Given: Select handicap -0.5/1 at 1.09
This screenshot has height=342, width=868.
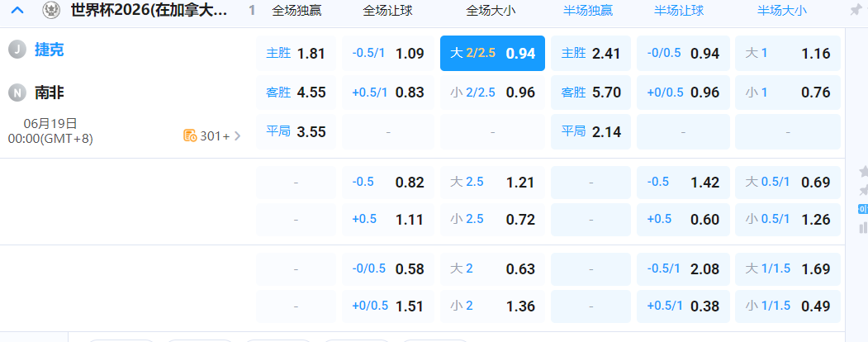Looking at the screenshot, I should [x=388, y=54].
